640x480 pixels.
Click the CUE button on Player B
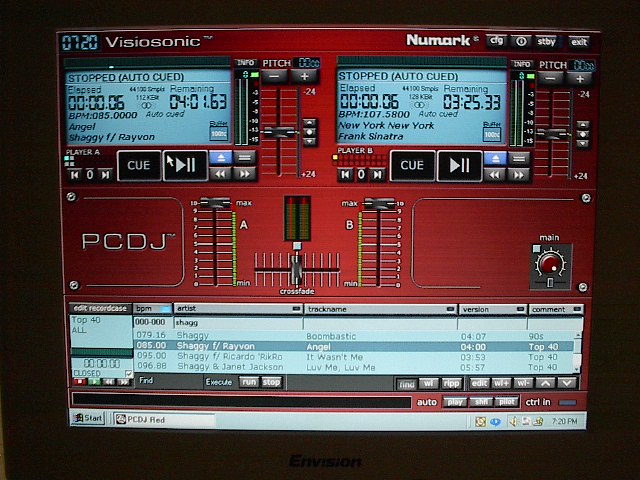coord(412,165)
